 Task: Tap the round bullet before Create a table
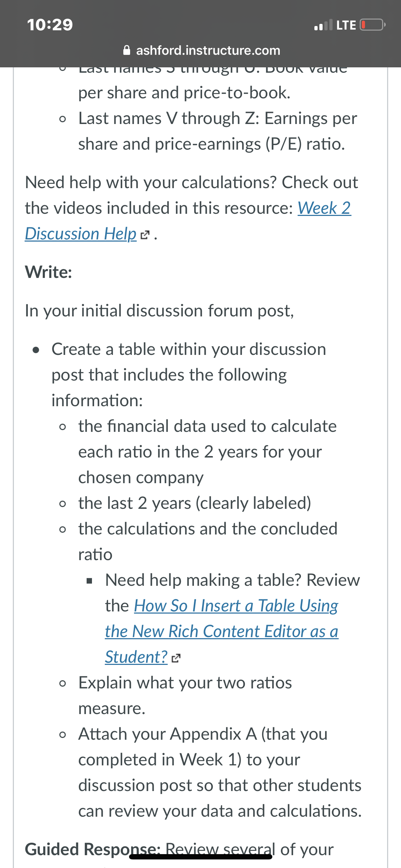pyautogui.click(x=36, y=350)
